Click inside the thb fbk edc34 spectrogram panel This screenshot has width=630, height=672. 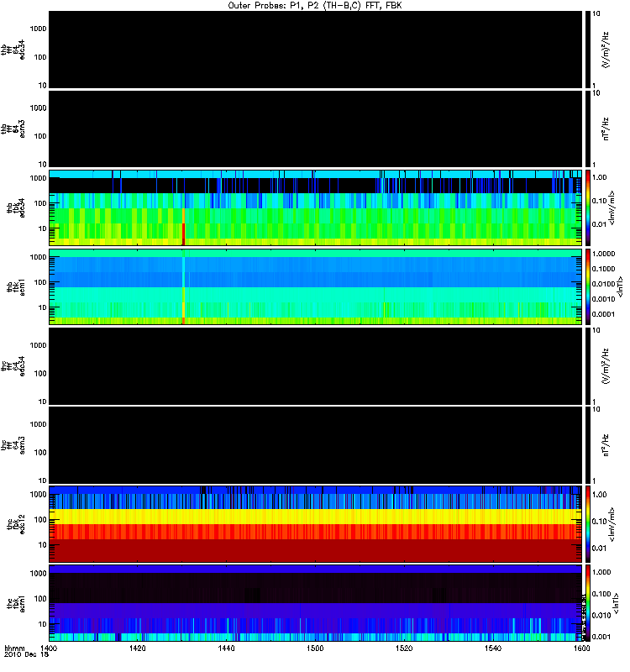point(315,207)
